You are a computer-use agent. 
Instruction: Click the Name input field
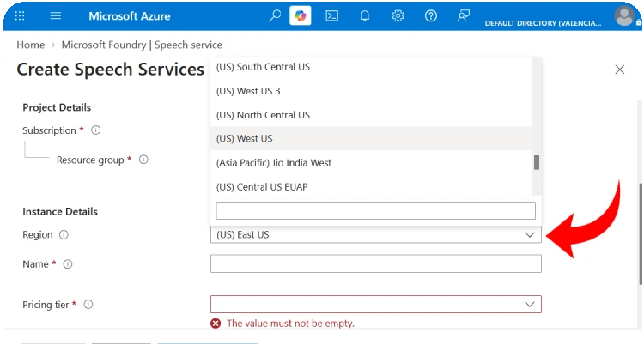tap(376, 263)
